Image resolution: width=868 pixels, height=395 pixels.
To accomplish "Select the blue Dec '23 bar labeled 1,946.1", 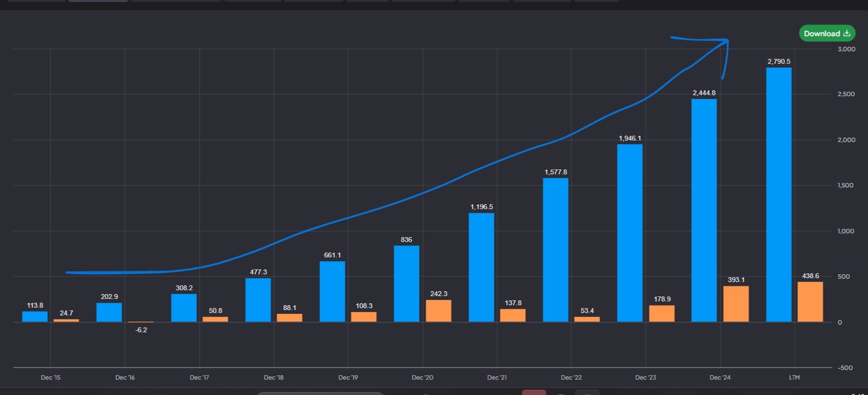I will tap(630, 233).
